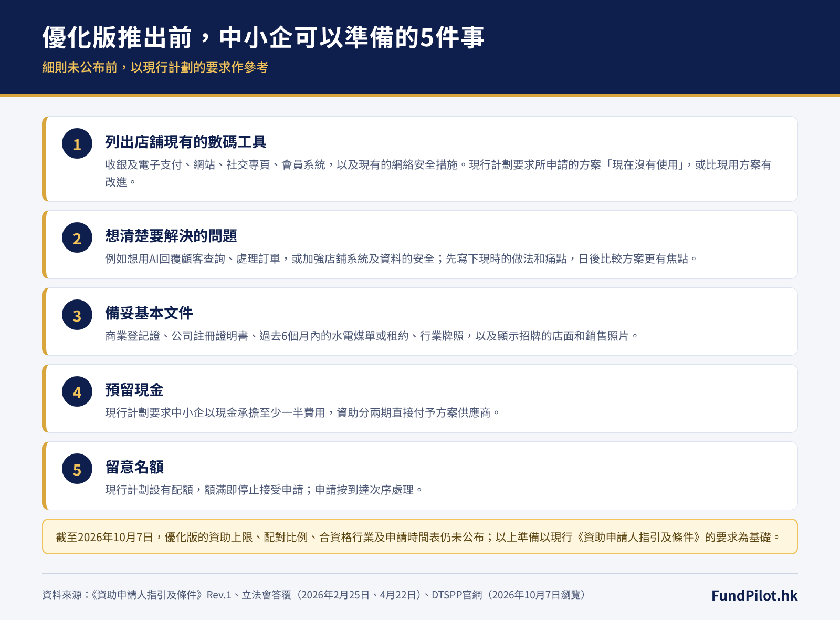The image size is (840, 620).
Task: Click the main title 優化版推出前，中小企可以準備的5件事
Action: pos(263,37)
